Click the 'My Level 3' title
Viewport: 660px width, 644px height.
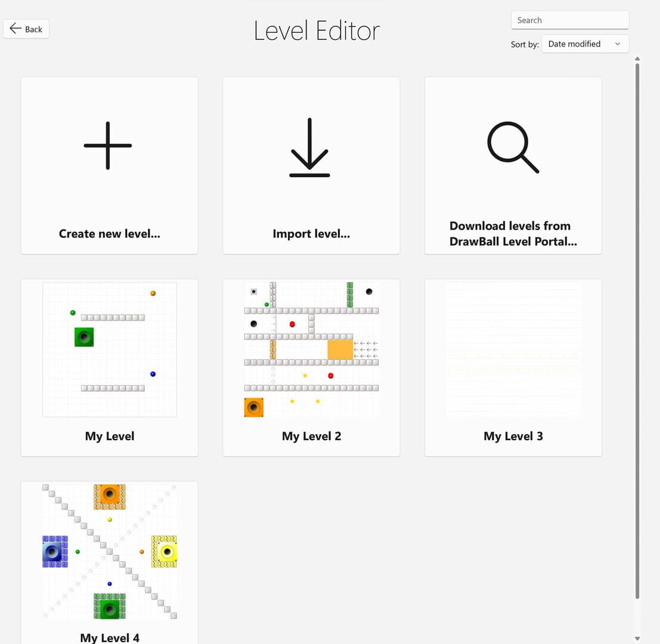[x=513, y=436]
